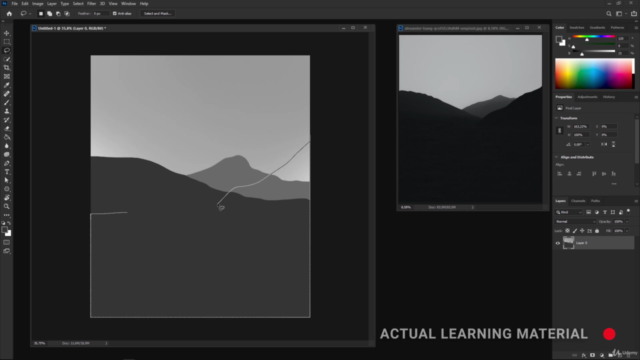Toggle the Anti-alias checkbox
Viewport: 640px width, 360px height.
(115, 13)
